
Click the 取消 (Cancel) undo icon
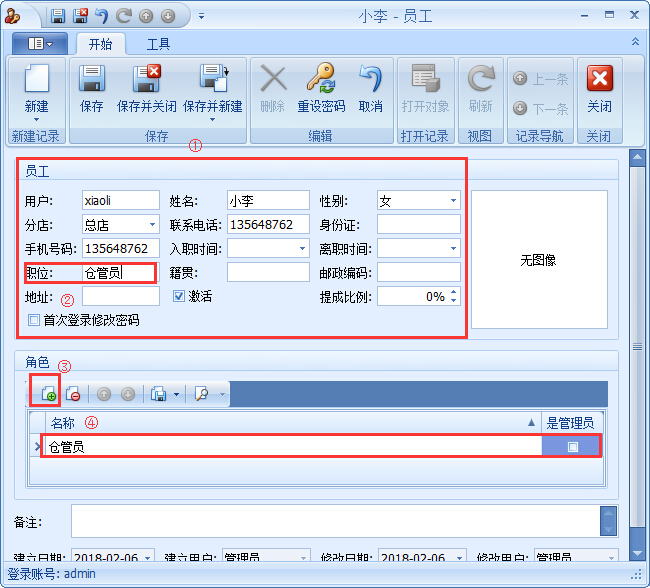[370, 81]
